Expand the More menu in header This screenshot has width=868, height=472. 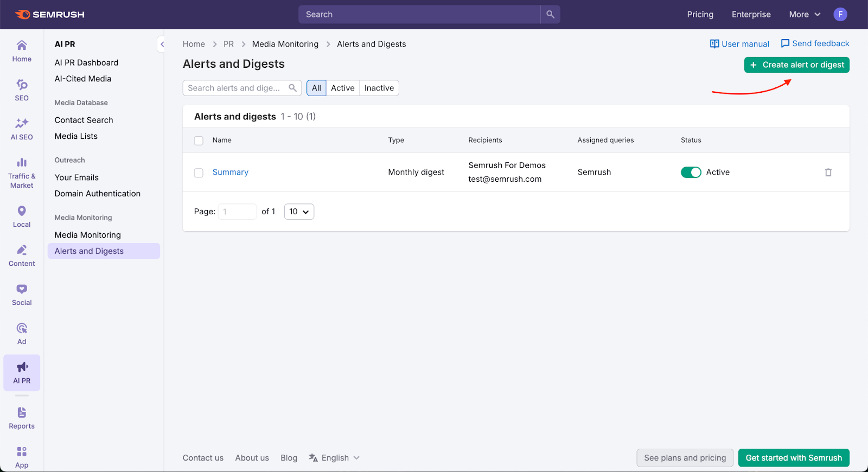pyautogui.click(x=805, y=15)
